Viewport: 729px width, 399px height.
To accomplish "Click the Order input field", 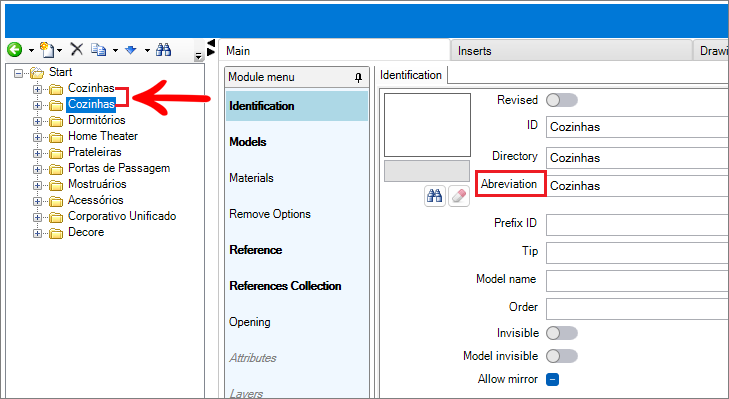I will [637, 309].
